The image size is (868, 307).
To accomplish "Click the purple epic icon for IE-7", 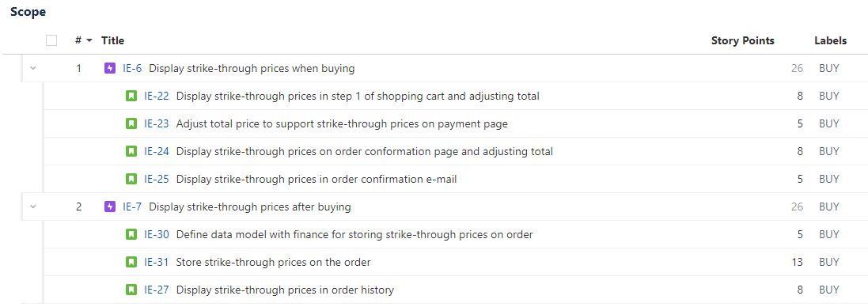I will (110, 207).
